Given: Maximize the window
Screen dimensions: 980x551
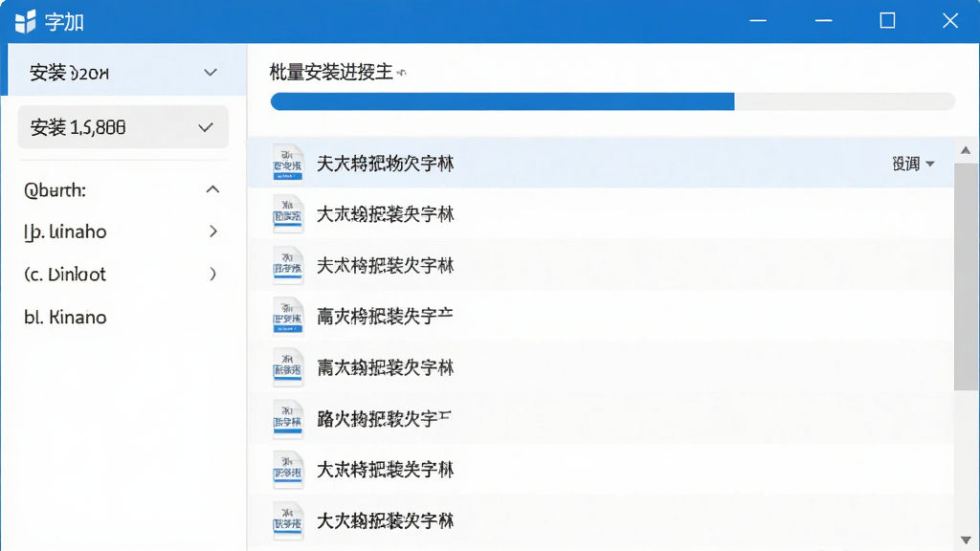Looking at the screenshot, I should coord(887,21).
